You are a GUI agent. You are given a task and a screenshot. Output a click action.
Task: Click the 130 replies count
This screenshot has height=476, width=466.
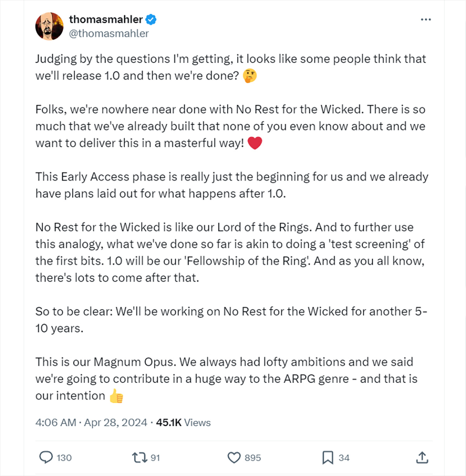pyautogui.click(x=64, y=458)
